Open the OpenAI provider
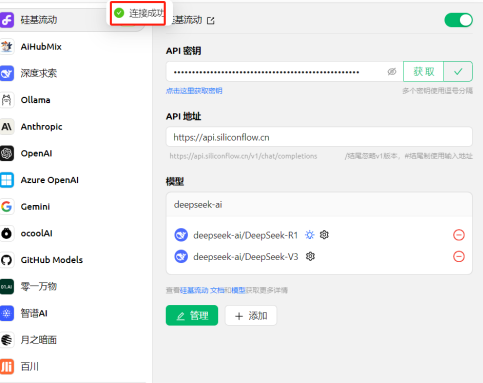 point(72,153)
